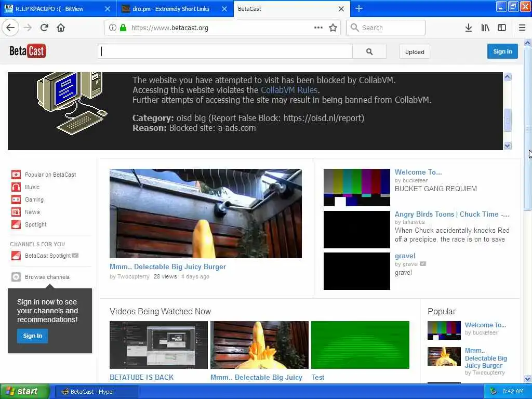Click the Spotlight sidebar icon

(x=16, y=224)
